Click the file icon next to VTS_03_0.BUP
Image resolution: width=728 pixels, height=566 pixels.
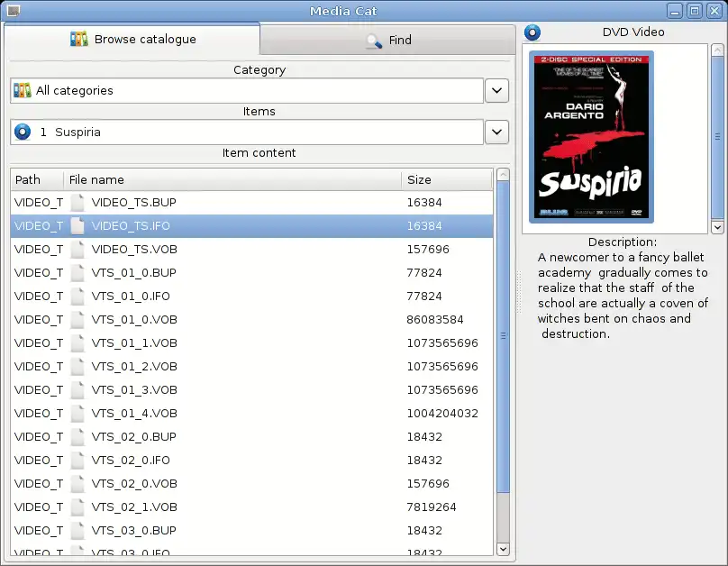tap(77, 531)
